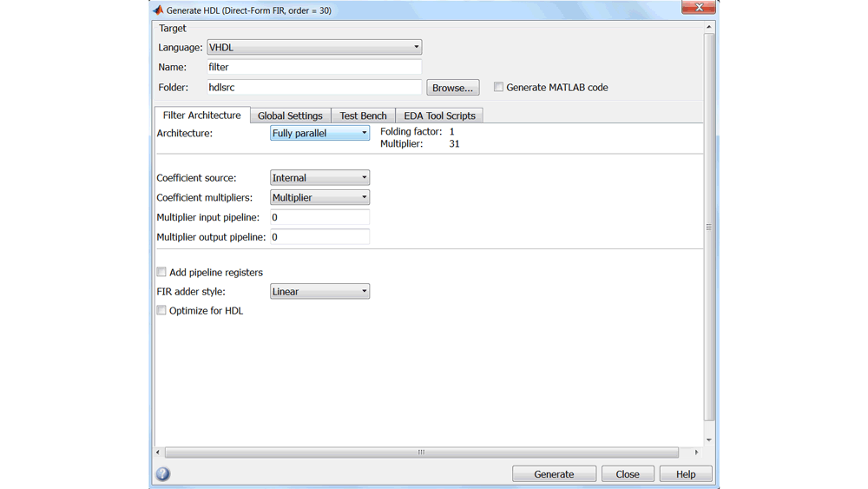
Task: Enable Generate MATLAB code checkbox
Action: pyautogui.click(x=499, y=87)
